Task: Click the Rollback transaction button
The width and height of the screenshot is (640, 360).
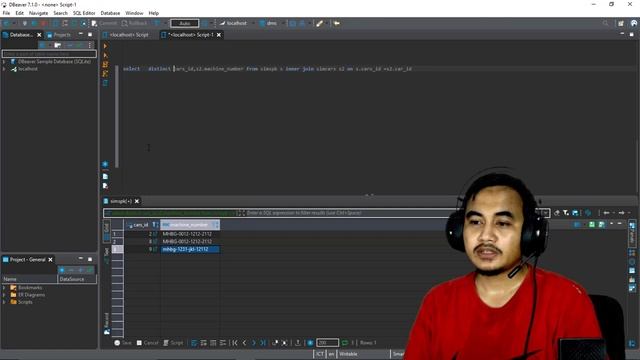Action: [134, 23]
